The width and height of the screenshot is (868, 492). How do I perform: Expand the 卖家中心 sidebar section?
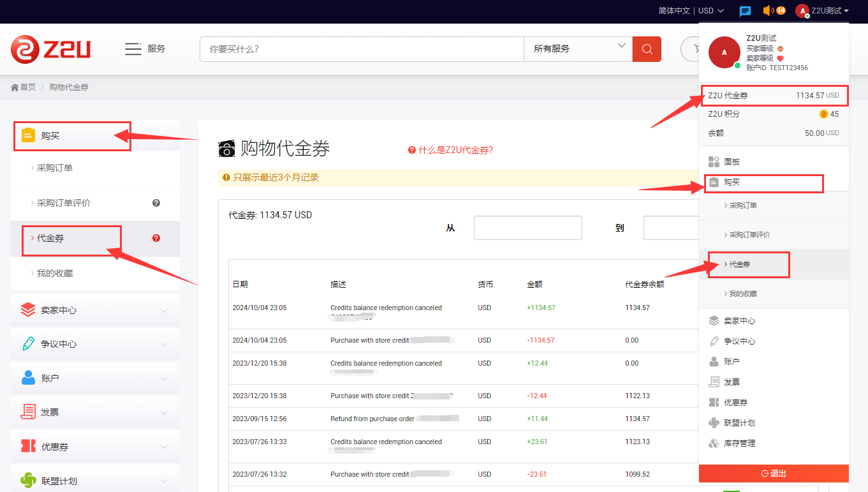click(94, 310)
